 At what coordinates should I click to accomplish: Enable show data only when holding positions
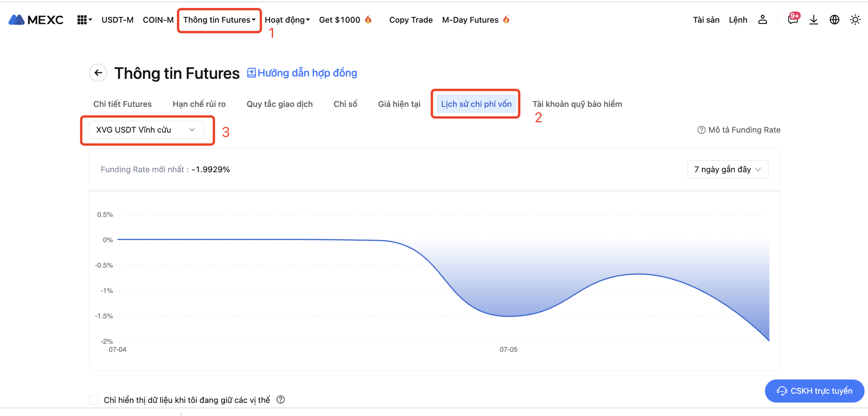click(x=93, y=400)
